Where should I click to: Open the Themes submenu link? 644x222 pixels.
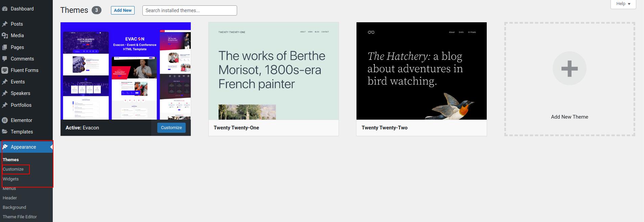pos(11,160)
